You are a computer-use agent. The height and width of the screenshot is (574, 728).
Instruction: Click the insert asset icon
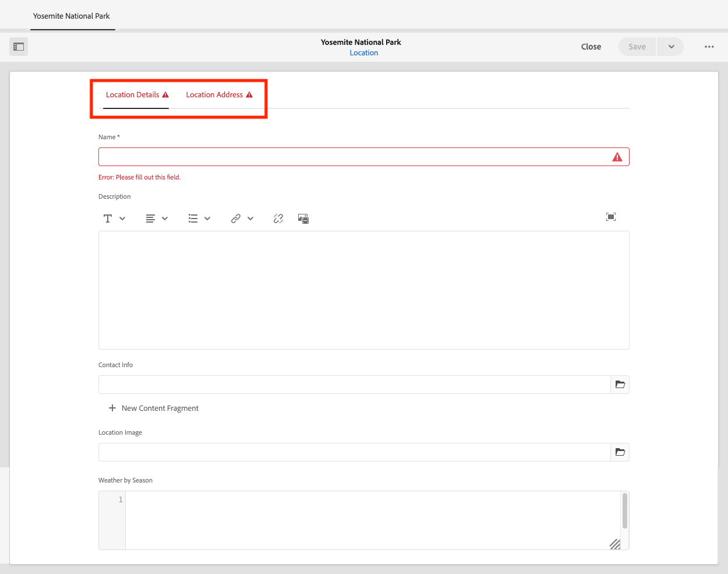[303, 219]
